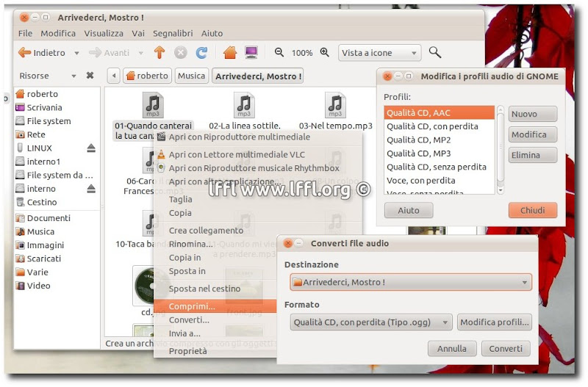Screen dimensions: 588x387
Task: Open the search magnifier in toolbar
Action: point(434,52)
